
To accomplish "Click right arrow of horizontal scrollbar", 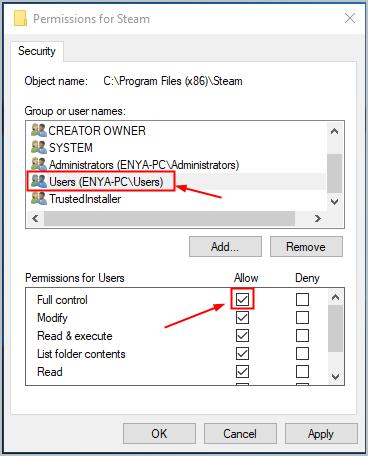I will [x=318, y=218].
